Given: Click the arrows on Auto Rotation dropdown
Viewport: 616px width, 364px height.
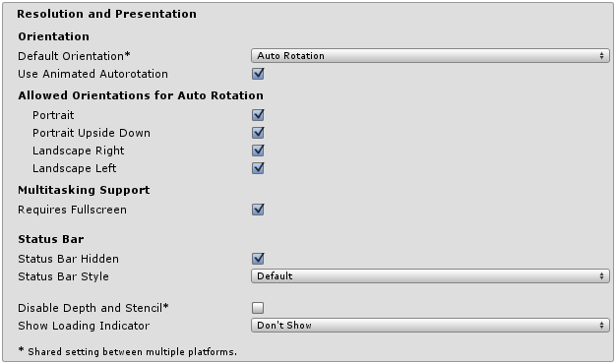Looking at the screenshot, I should click(x=601, y=56).
